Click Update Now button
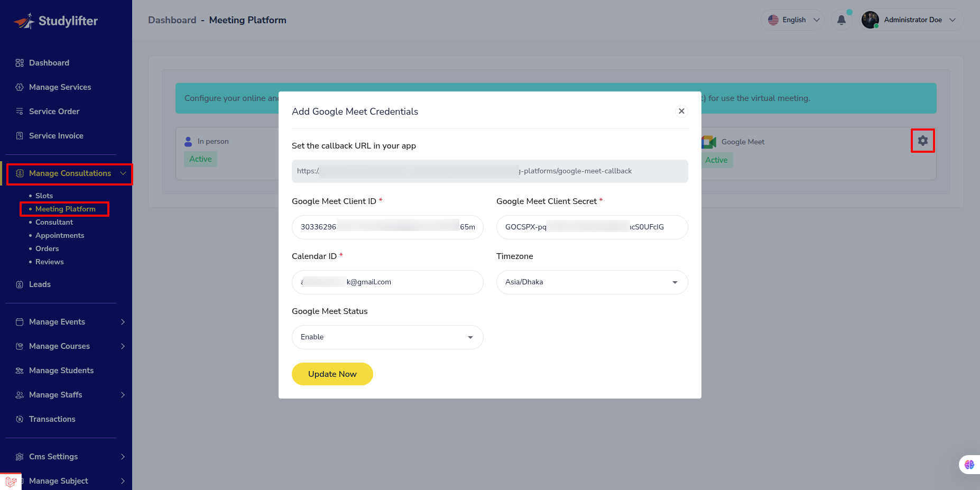The width and height of the screenshot is (980, 490). [x=332, y=374]
